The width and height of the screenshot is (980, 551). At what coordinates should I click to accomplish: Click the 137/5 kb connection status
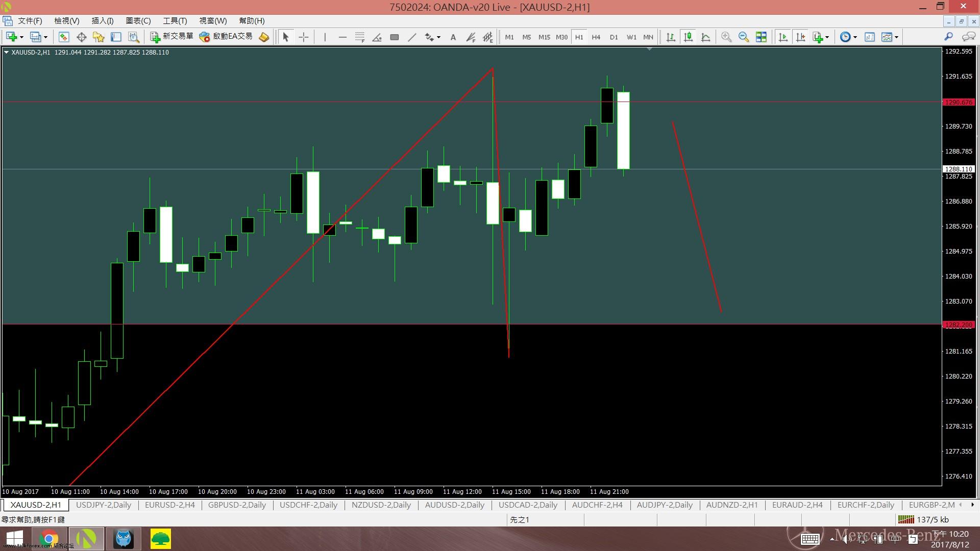[924, 520]
